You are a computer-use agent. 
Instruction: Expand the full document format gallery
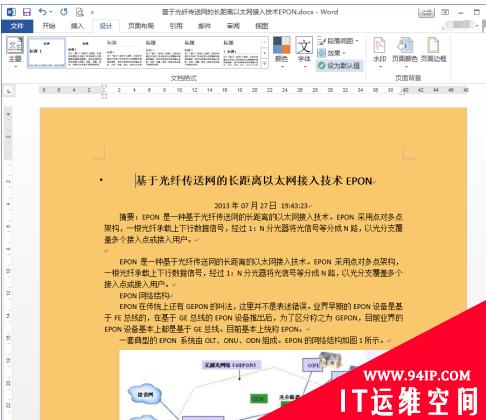coord(265,63)
